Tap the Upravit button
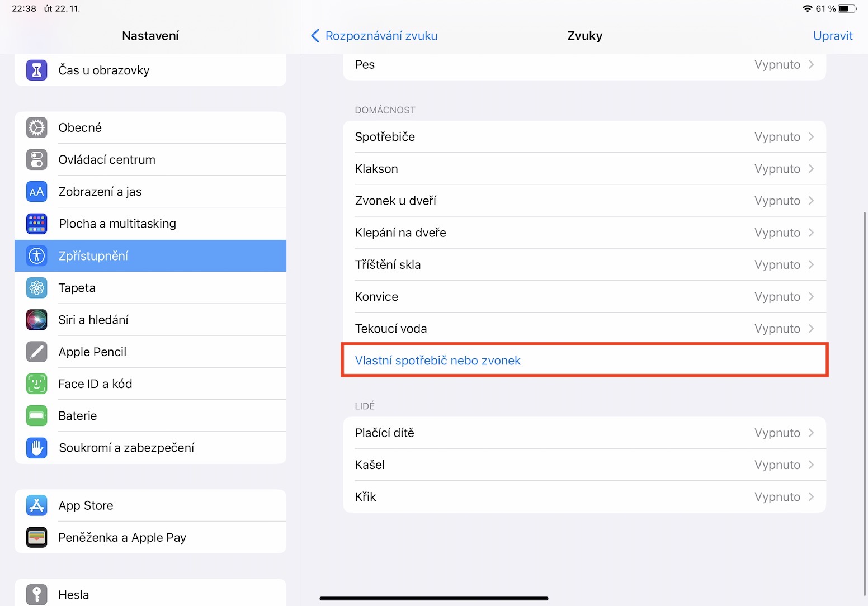Image resolution: width=868 pixels, height=606 pixels. [832, 36]
